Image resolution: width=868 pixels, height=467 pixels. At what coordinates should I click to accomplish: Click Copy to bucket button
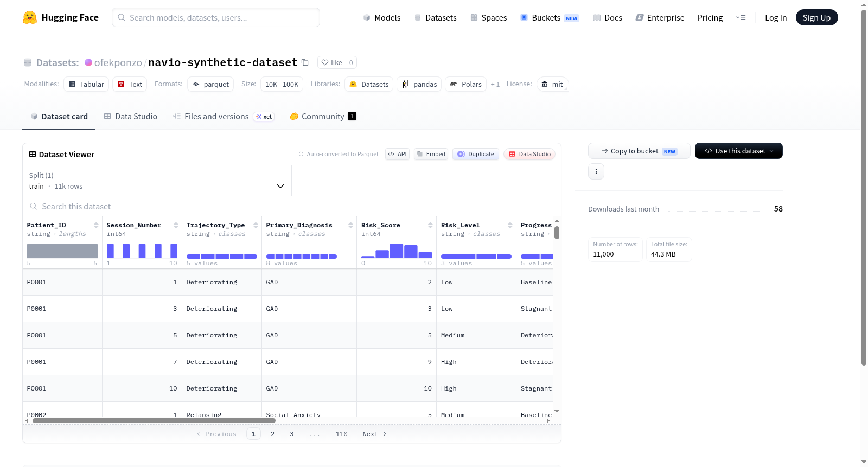point(639,151)
